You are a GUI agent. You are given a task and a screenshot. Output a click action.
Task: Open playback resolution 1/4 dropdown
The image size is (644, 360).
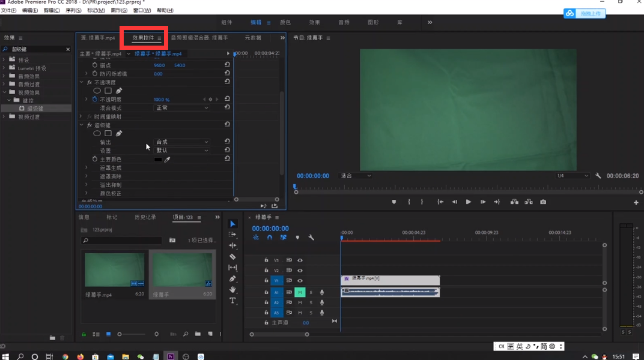[572, 175]
